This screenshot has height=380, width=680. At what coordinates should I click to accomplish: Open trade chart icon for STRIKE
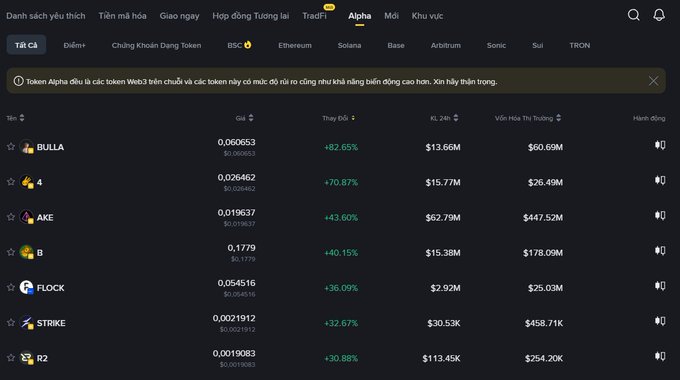[660, 321]
